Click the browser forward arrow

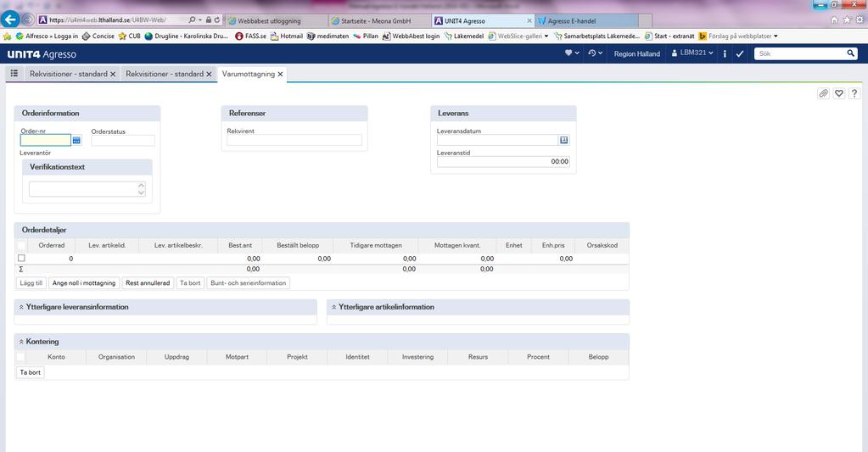pos(28,20)
